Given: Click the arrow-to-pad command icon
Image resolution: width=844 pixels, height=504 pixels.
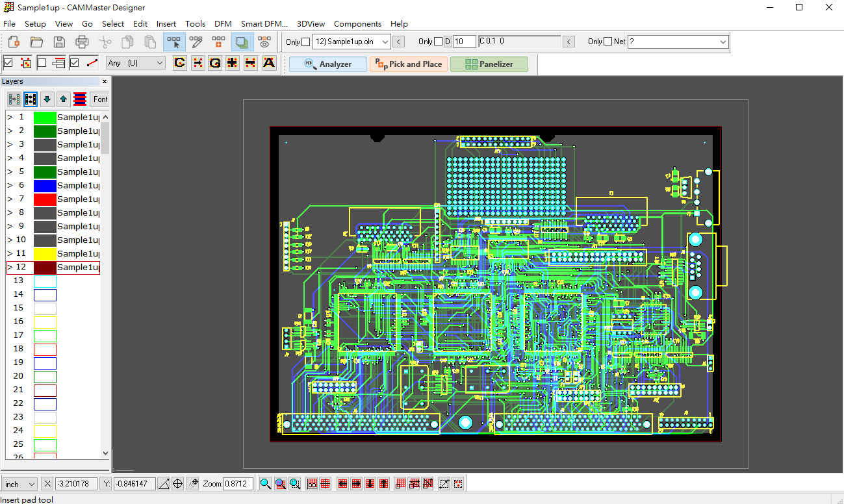Looking at the screenshot, I should 198,63.
